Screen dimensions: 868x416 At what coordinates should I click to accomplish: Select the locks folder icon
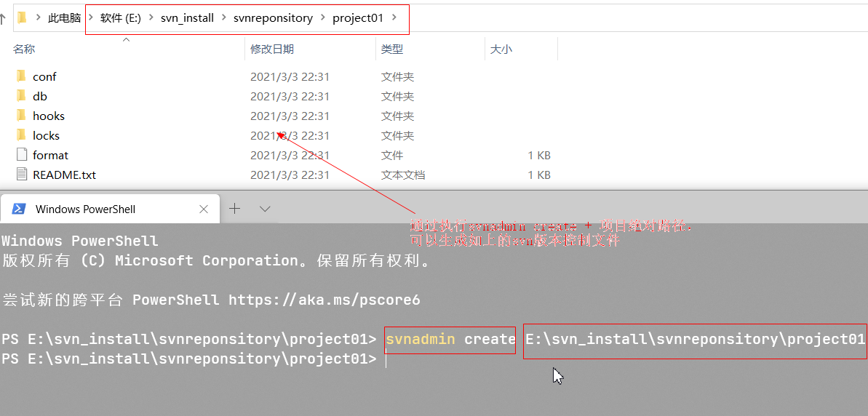coord(22,135)
